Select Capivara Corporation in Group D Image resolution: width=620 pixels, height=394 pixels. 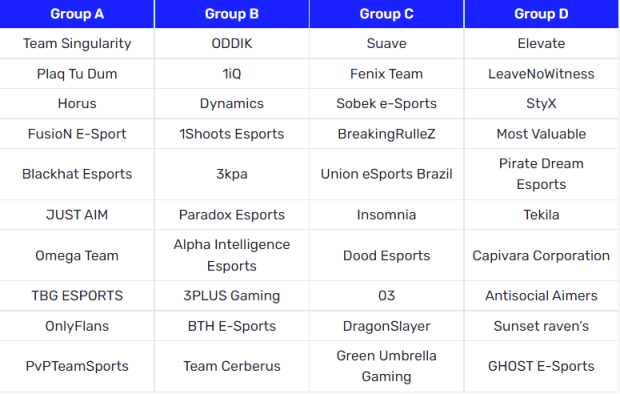point(541,256)
